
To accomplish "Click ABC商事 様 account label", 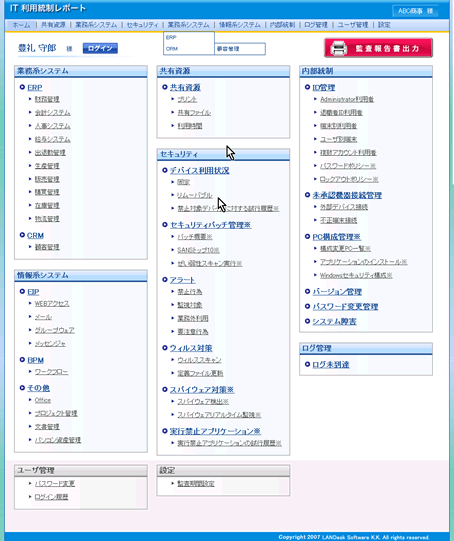I will pyautogui.click(x=415, y=11).
